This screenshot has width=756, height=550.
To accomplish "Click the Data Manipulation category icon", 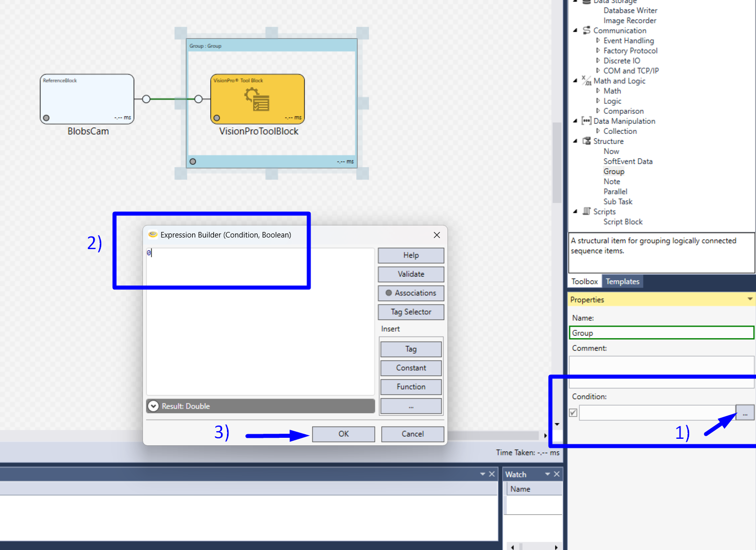I will pos(586,121).
